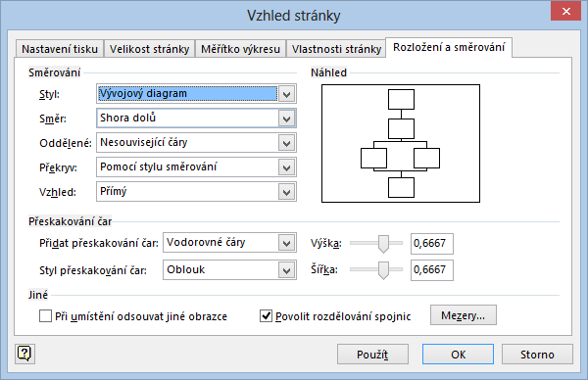The image size is (588, 380).
Task: Switch to Nastavení tisku tab
Action: click(x=60, y=49)
